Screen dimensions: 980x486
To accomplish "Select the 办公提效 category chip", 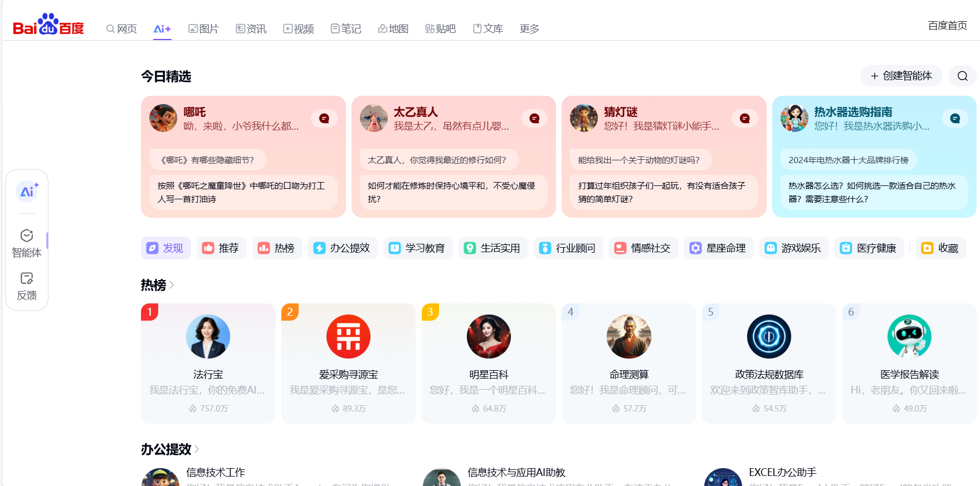I will point(343,248).
